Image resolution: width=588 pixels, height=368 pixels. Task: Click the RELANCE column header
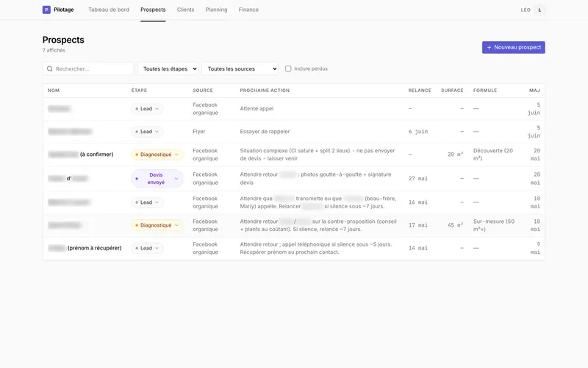(420, 91)
